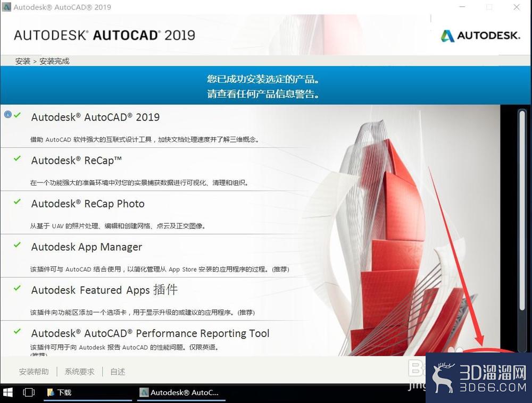Open the 系统要求 link
Screen dimensions: 532x403
pyautogui.click(x=79, y=372)
